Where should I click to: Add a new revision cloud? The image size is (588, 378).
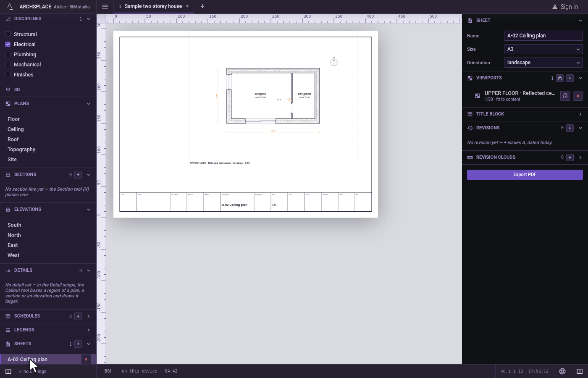[x=570, y=157]
